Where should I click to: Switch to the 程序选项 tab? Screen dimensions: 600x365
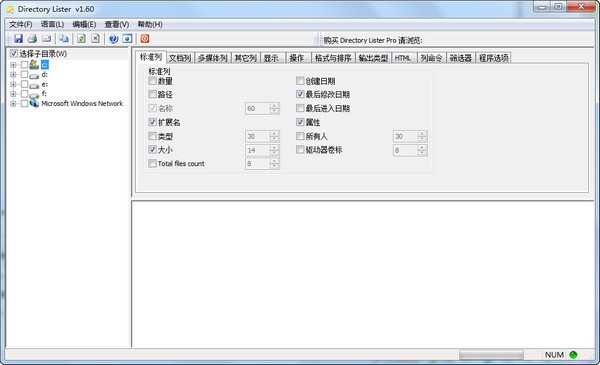coord(494,58)
